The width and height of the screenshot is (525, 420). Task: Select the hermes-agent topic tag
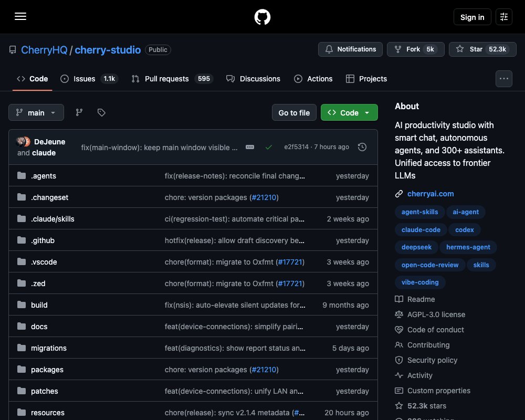pos(468,247)
